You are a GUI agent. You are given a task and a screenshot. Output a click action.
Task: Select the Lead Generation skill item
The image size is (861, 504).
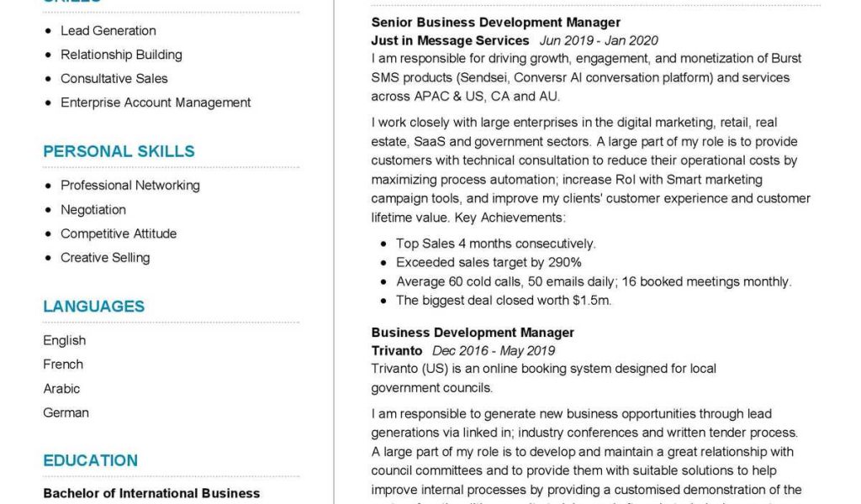(108, 31)
